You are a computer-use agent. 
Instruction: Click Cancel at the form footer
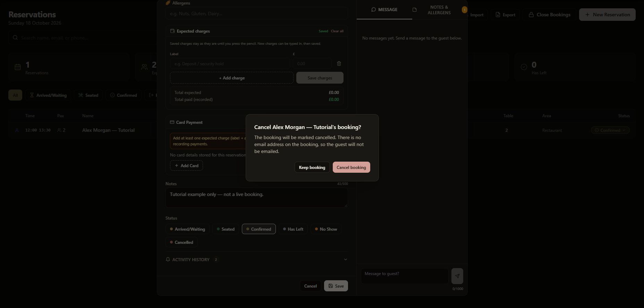coord(310,286)
